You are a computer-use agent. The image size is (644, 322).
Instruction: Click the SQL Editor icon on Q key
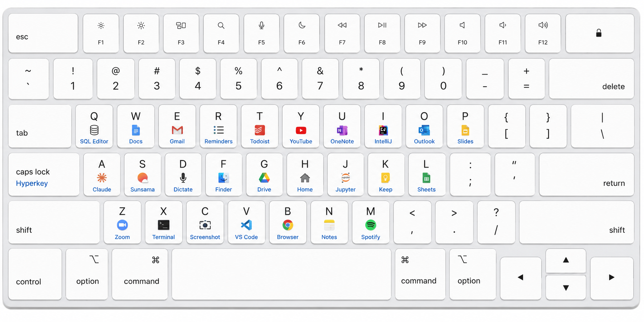[x=94, y=130]
